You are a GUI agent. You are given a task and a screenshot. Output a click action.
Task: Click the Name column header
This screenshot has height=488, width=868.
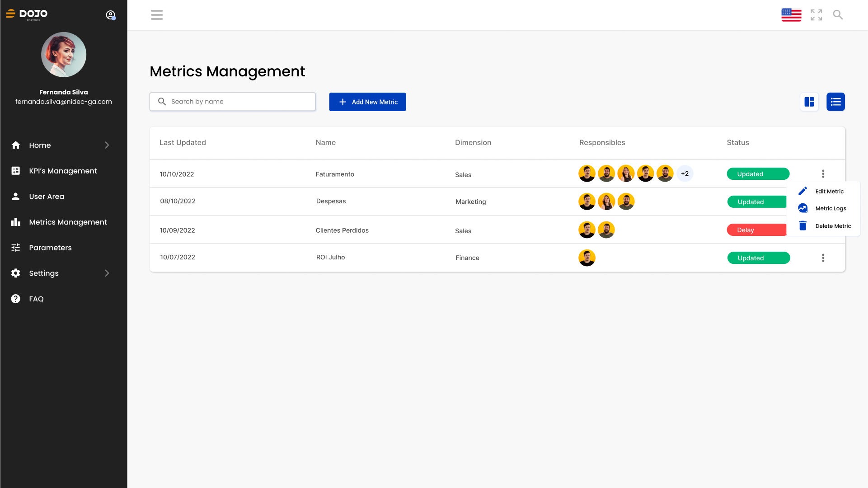pos(325,142)
